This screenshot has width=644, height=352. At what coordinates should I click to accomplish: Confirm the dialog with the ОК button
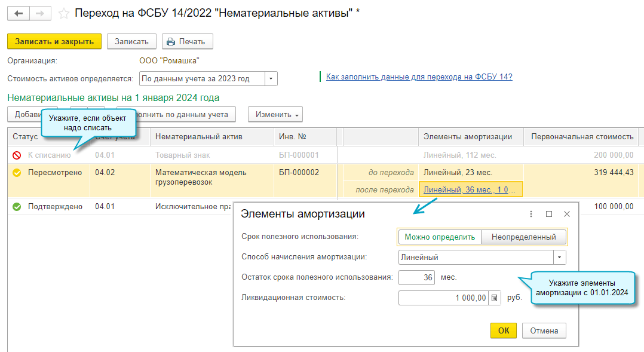coord(504,330)
